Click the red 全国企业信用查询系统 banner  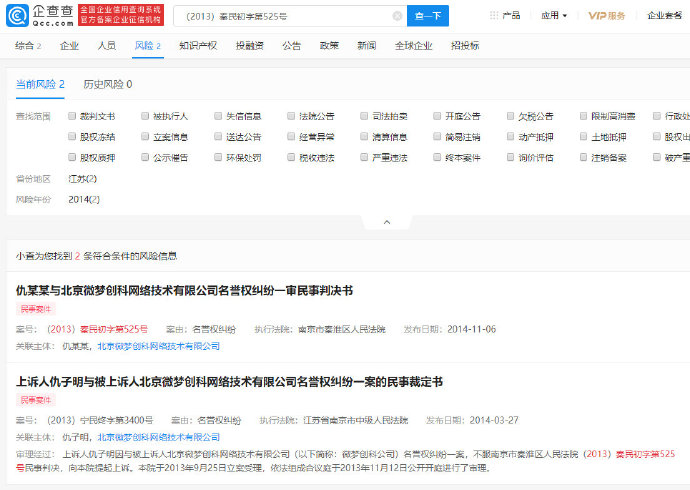tap(121, 15)
